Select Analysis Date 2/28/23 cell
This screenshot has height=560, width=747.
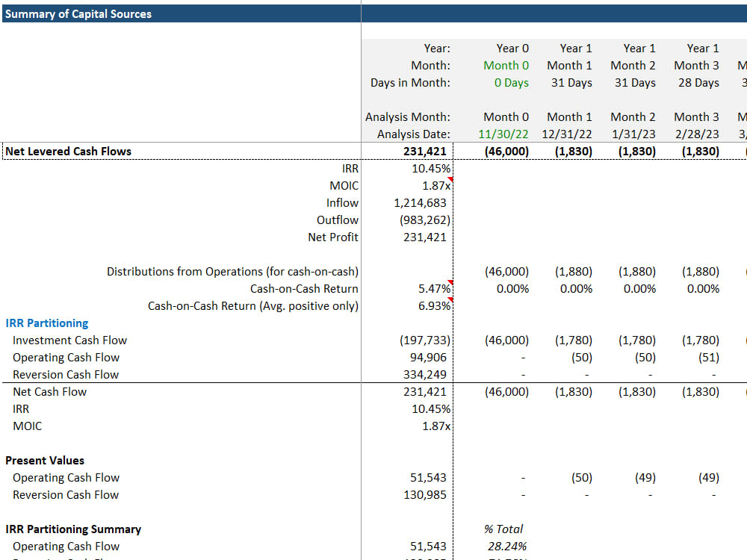[696, 134]
